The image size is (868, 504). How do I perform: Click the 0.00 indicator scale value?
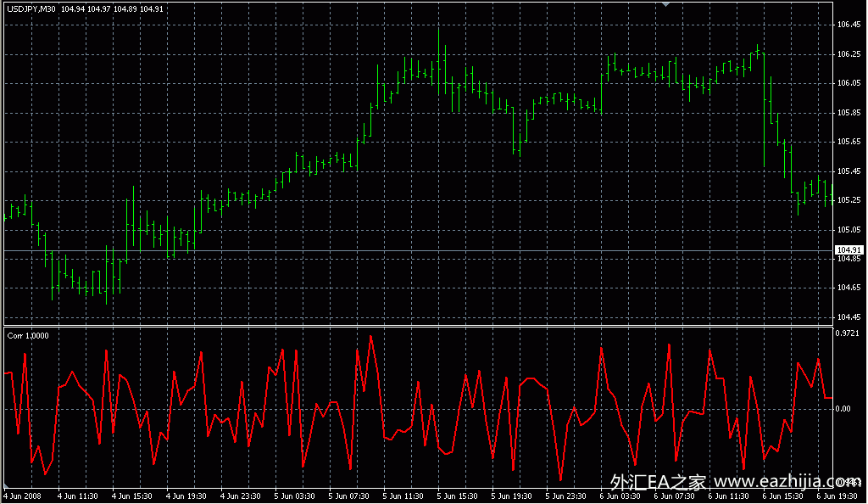[843, 409]
